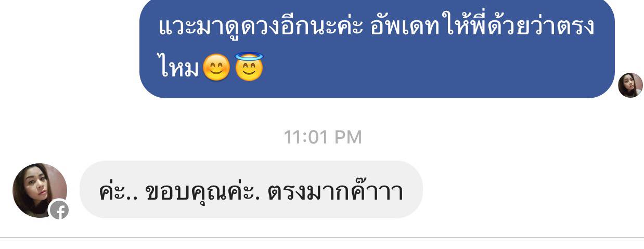Image resolution: width=644 pixels, height=249 pixels.
Task: Click the word ขอบคุณค่ะ in the gray bubble
Action: coord(203,191)
